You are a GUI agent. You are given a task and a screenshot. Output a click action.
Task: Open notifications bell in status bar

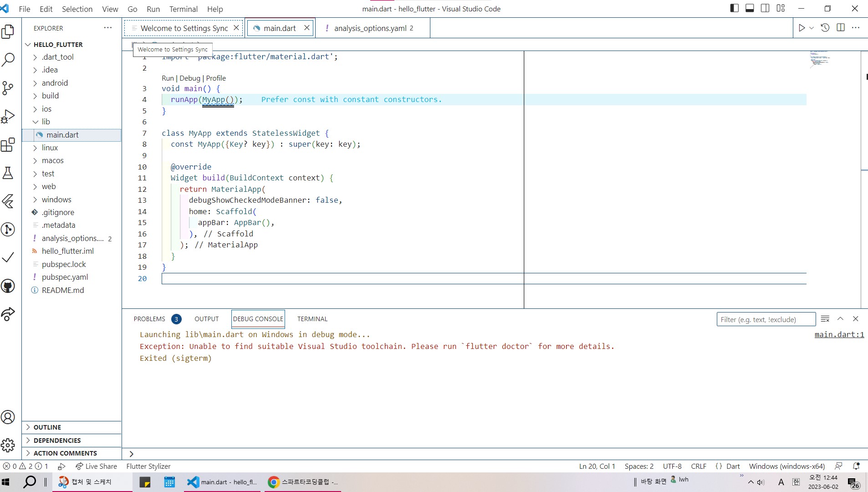pos(856,466)
